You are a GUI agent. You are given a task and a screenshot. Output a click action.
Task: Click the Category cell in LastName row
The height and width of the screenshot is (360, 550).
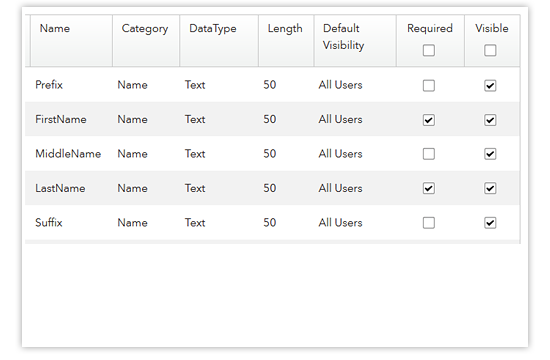click(132, 188)
